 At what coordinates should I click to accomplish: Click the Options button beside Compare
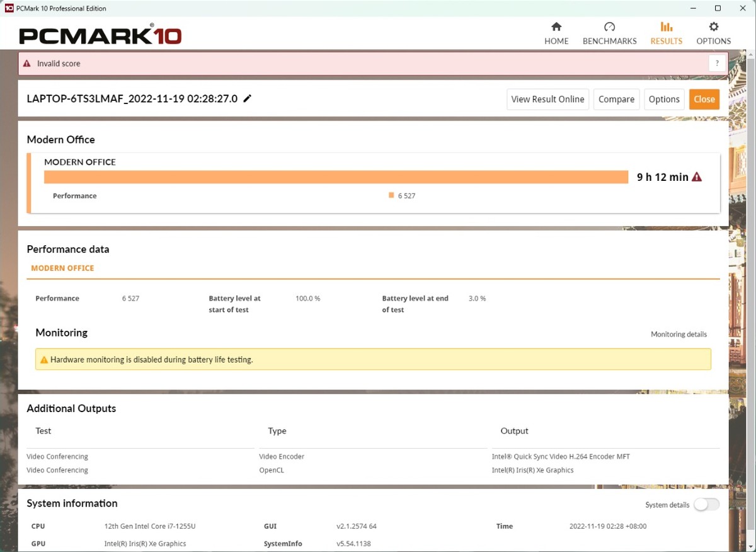(664, 99)
